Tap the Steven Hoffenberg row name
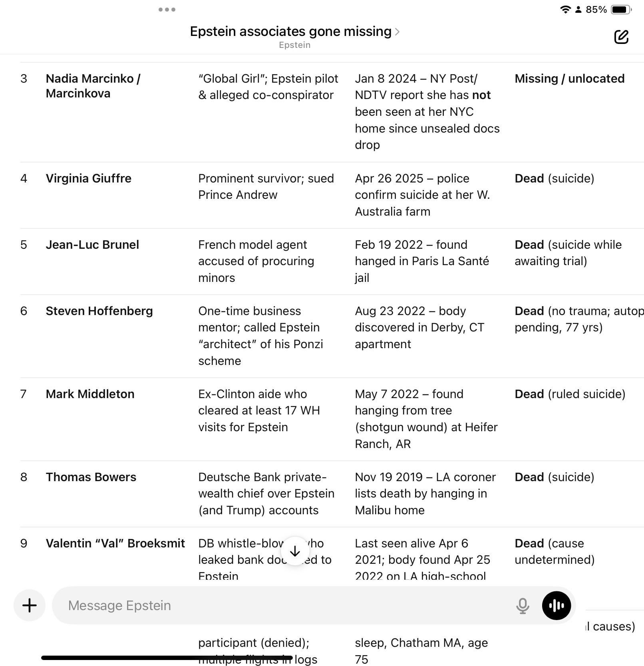The width and height of the screenshot is (644, 666). 99,311
